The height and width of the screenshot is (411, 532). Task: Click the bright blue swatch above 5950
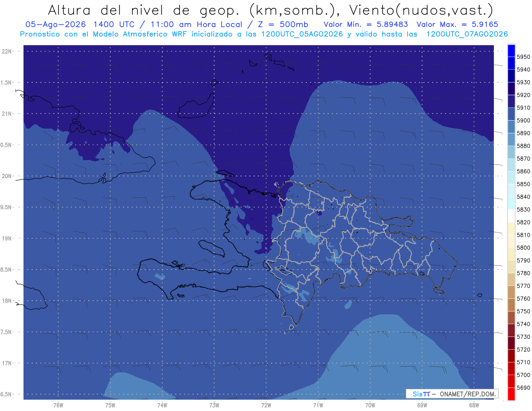click(511, 51)
